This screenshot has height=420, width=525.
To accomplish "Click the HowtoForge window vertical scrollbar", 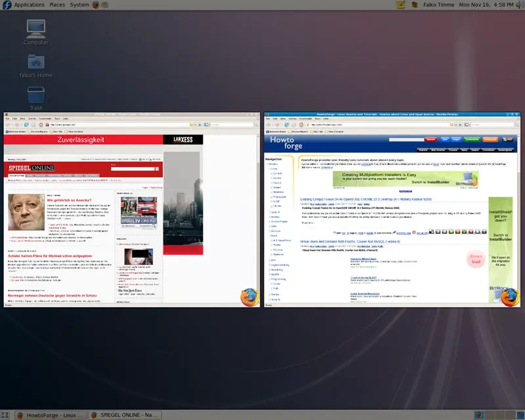I will 518,218.
